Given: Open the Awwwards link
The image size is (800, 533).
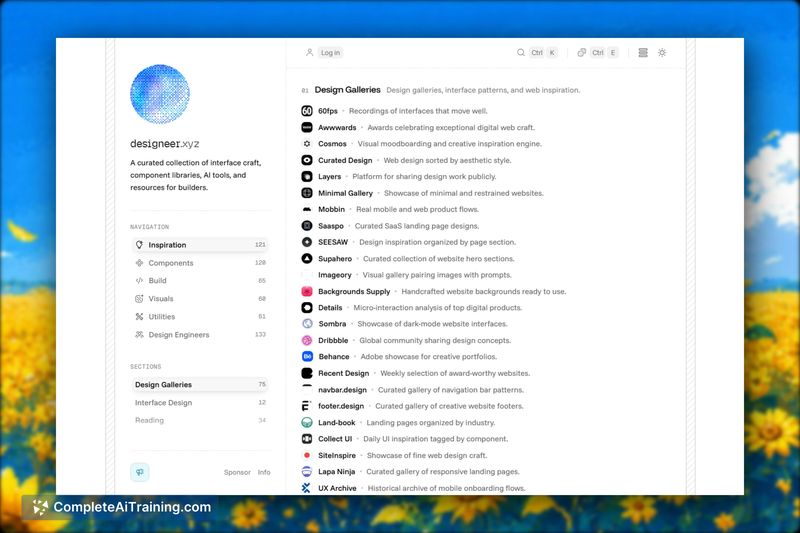Looking at the screenshot, I should click(x=337, y=128).
